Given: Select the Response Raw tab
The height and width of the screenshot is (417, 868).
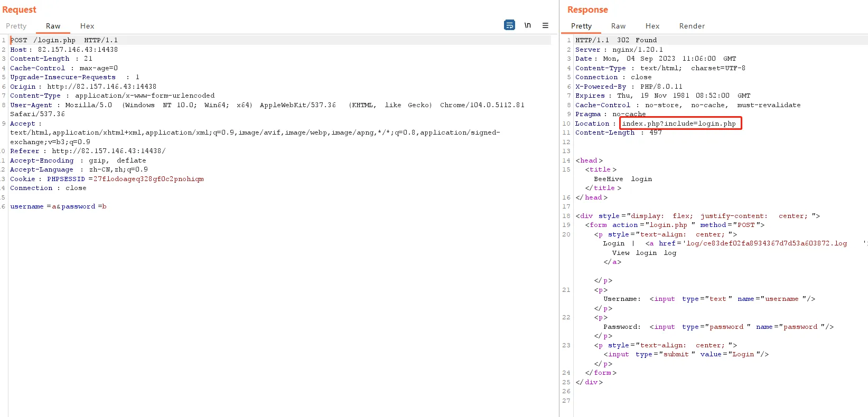Looking at the screenshot, I should (618, 26).
